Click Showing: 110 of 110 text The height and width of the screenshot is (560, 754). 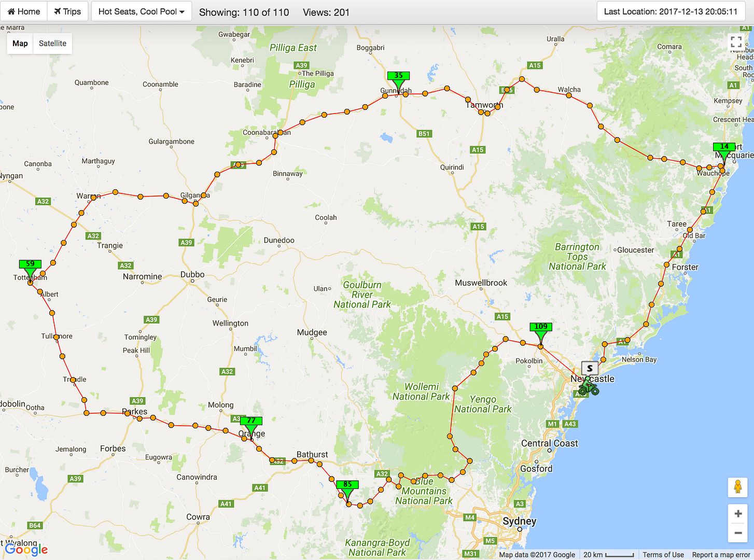tap(244, 12)
